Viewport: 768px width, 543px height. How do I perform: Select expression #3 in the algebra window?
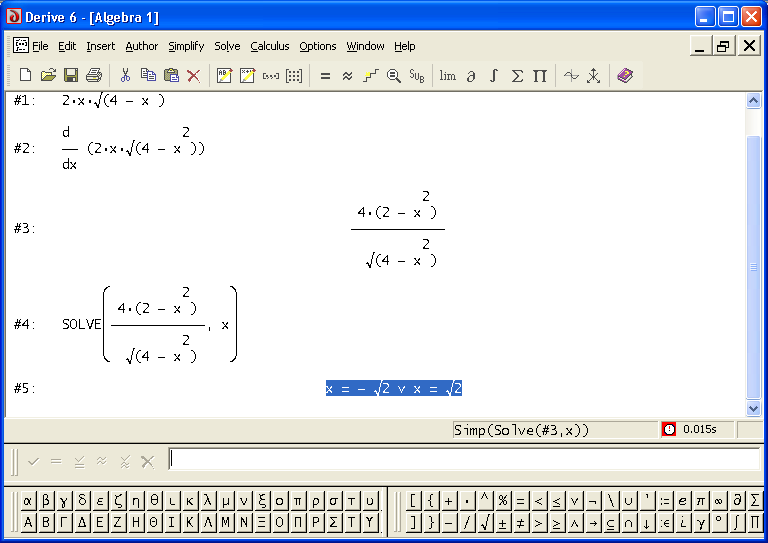397,229
